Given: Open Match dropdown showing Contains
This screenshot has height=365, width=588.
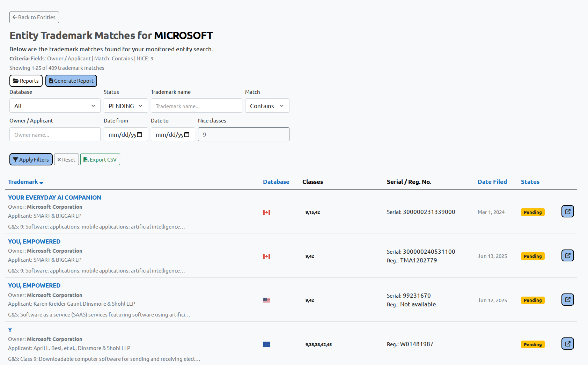Looking at the screenshot, I should (x=267, y=106).
